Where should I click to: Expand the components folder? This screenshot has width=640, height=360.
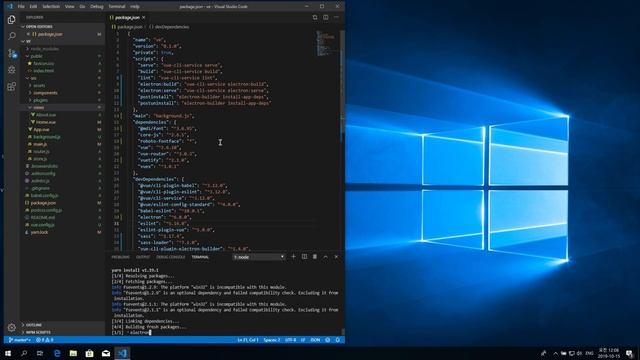(x=45, y=93)
